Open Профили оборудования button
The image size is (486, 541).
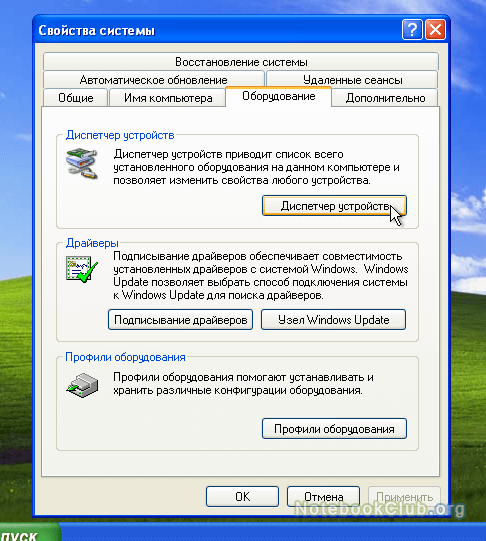point(334,429)
